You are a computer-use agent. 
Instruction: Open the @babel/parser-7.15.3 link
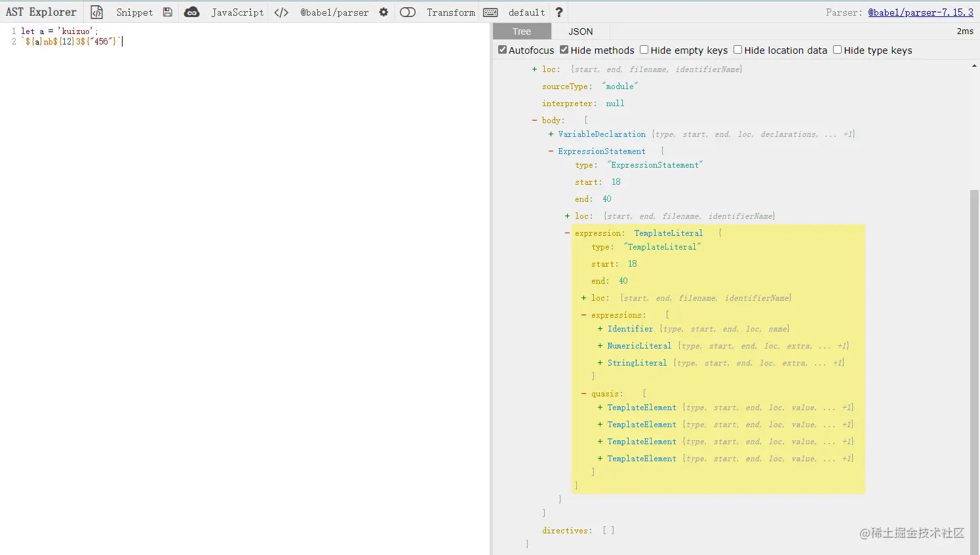coord(920,12)
